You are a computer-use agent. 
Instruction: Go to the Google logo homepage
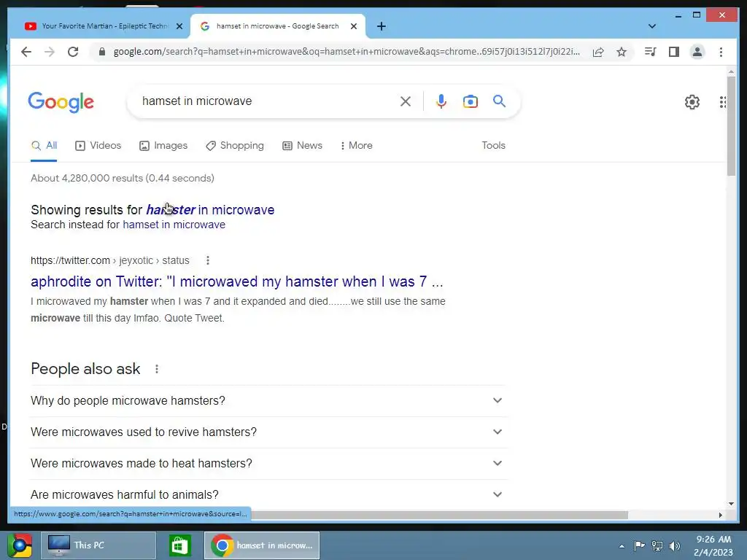(x=61, y=102)
